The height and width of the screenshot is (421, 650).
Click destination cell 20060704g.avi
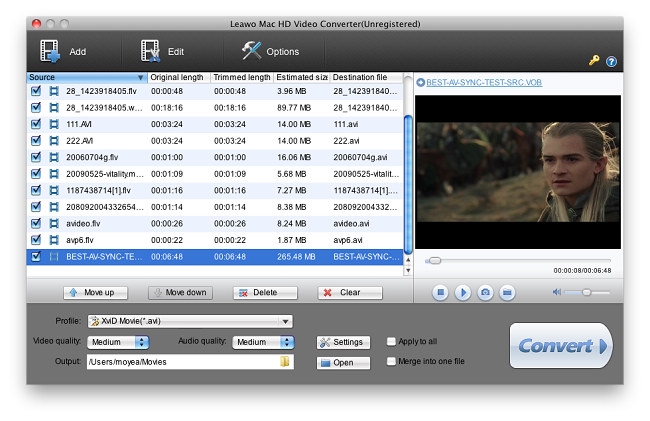click(x=360, y=157)
